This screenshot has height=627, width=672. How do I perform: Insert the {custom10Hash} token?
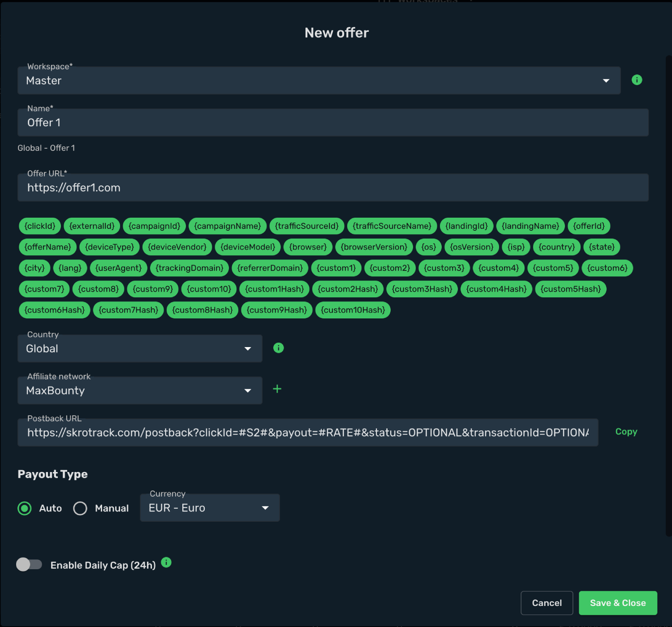tap(353, 310)
